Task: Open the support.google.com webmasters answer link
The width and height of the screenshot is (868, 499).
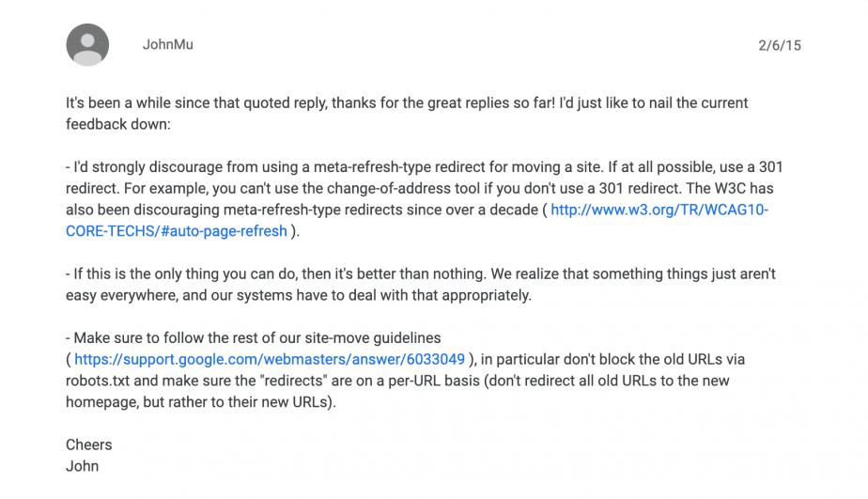Action: (270, 359)
